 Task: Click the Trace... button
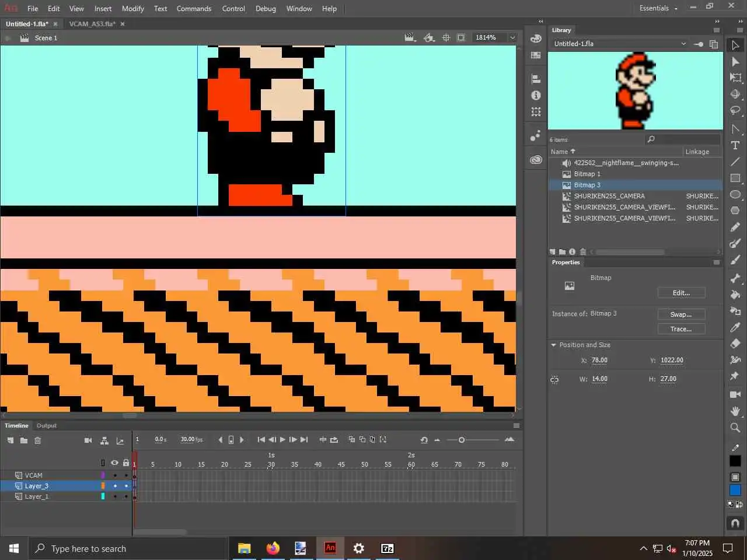(x=681, y=329)
